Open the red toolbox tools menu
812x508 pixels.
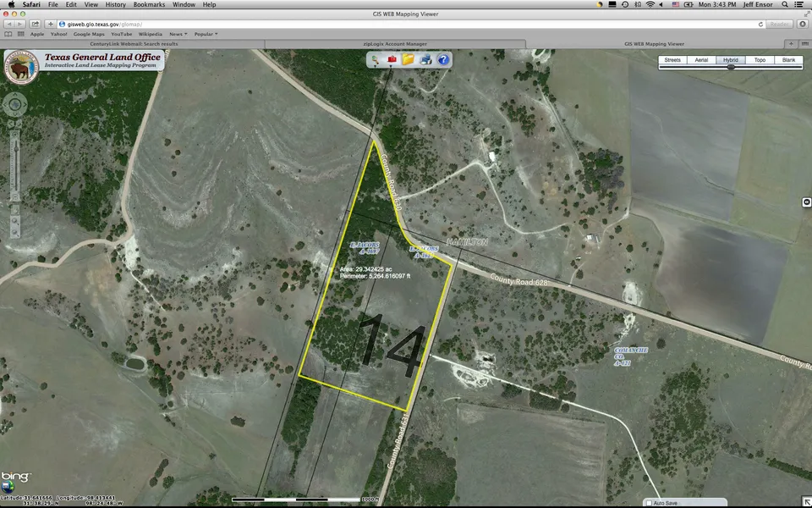[x=392, y=59]
